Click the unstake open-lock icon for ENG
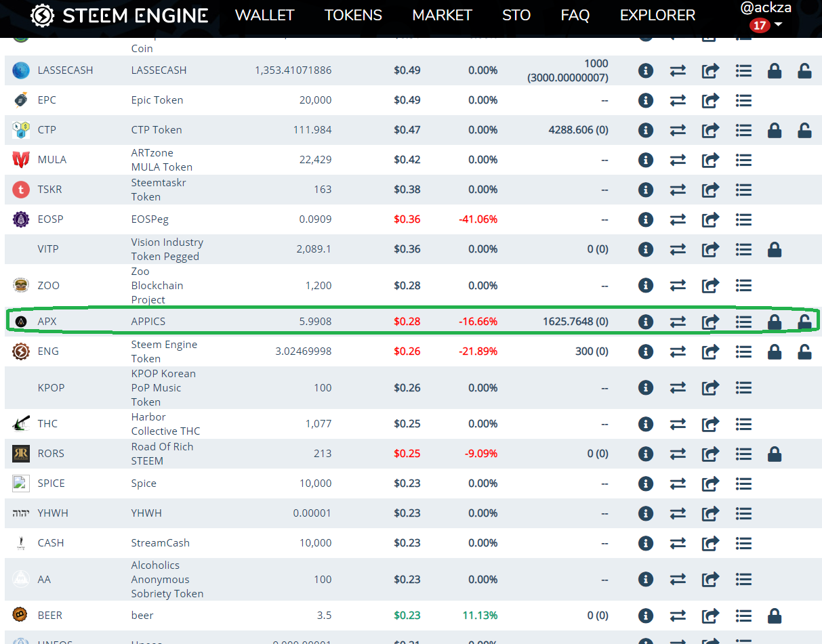Viewport: 822px width, 644px height. (804, 351)
